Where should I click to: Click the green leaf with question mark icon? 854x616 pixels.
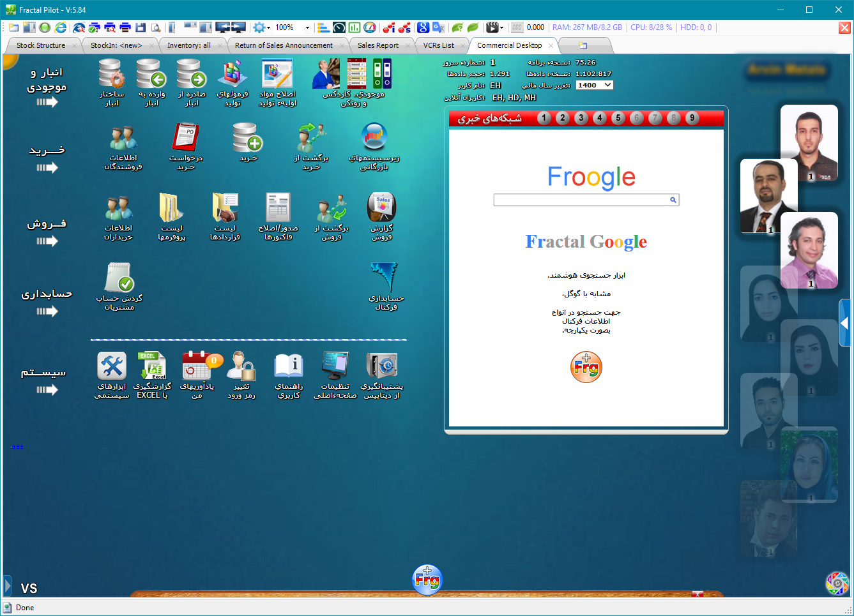[x=457, y=27]
